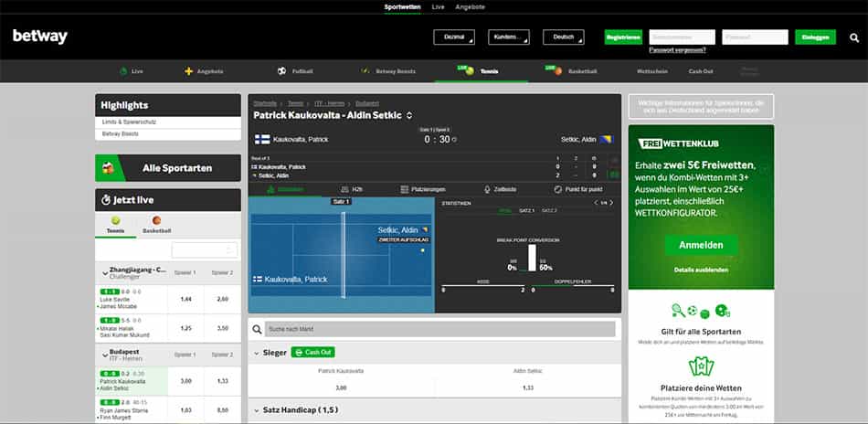The height and width of the screenshot is (424, 868).
Task: Open Cash Out in navigation bar
Action: (x=701, y=71)
